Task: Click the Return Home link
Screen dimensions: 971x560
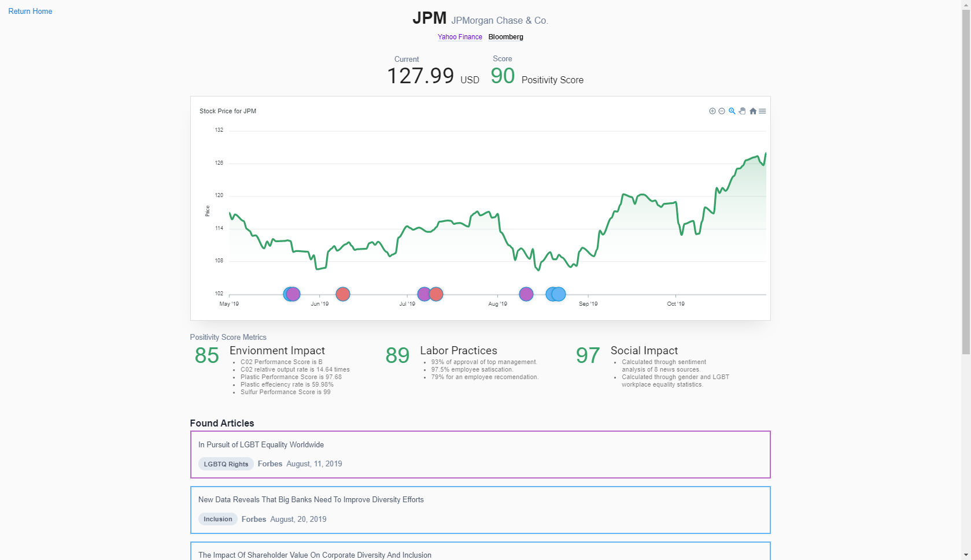Action: coord(29,11)
